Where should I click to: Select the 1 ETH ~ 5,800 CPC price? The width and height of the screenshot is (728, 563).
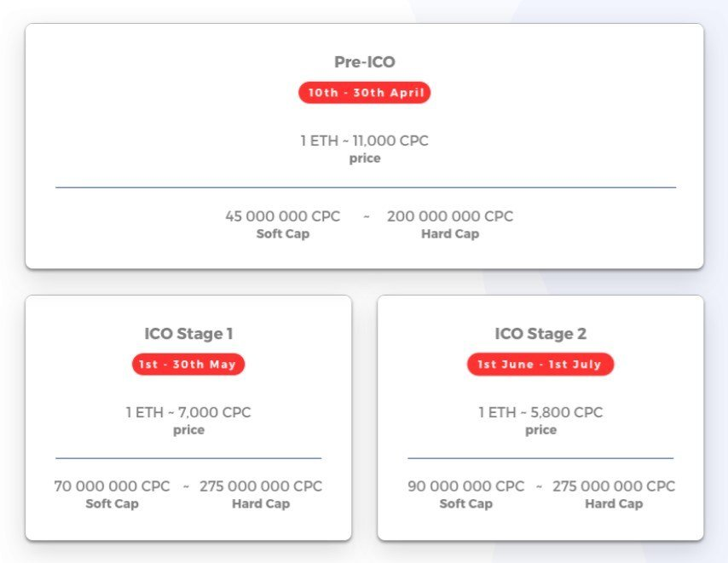tap(540, 412)
